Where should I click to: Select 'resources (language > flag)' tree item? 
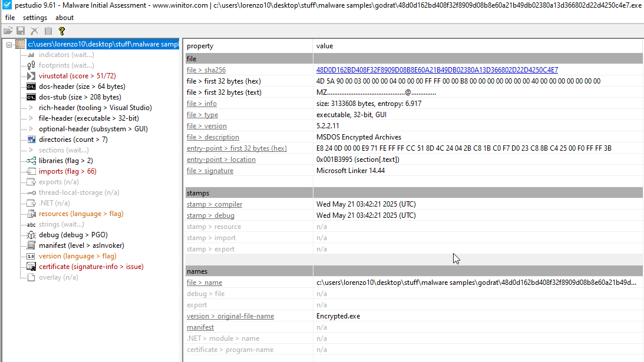81,214
